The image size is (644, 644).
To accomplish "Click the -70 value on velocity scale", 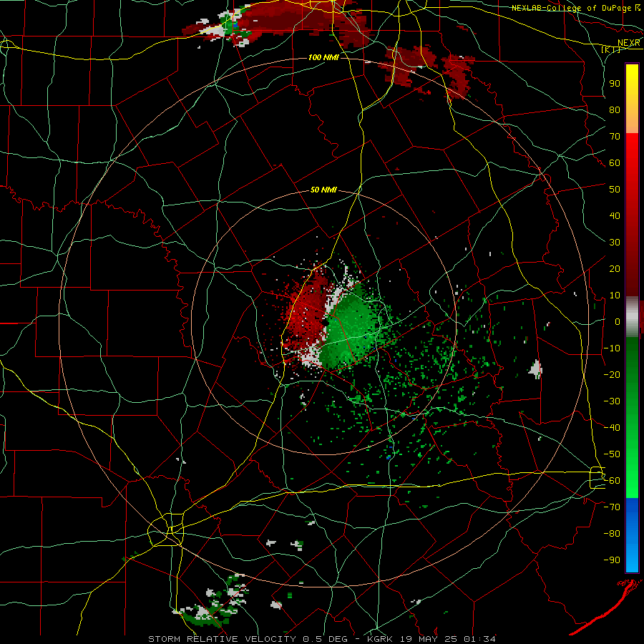I will (x=612, y=507).
